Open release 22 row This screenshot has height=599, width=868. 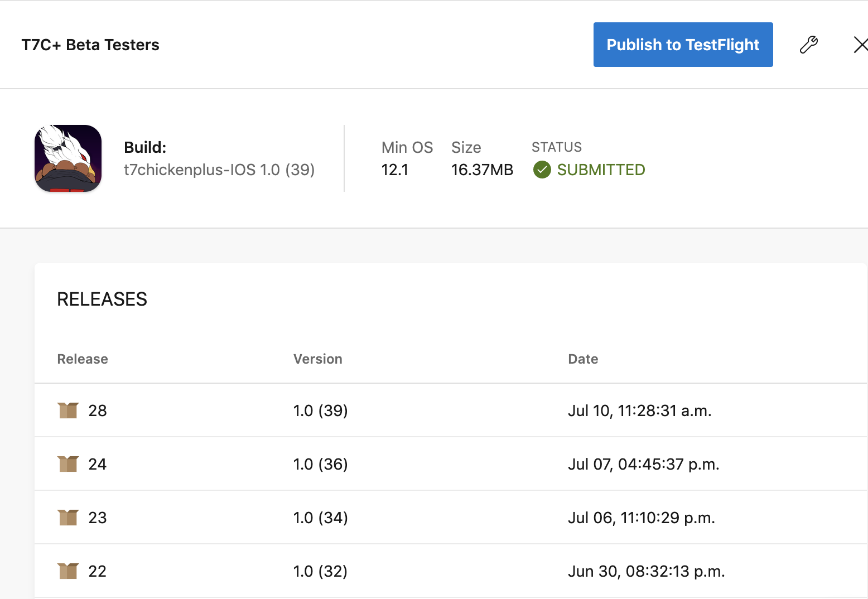pyautogui.click(x=451, y=571)
